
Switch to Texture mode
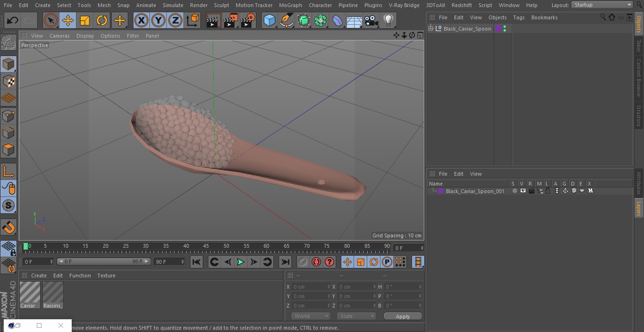tap(8, 81)
